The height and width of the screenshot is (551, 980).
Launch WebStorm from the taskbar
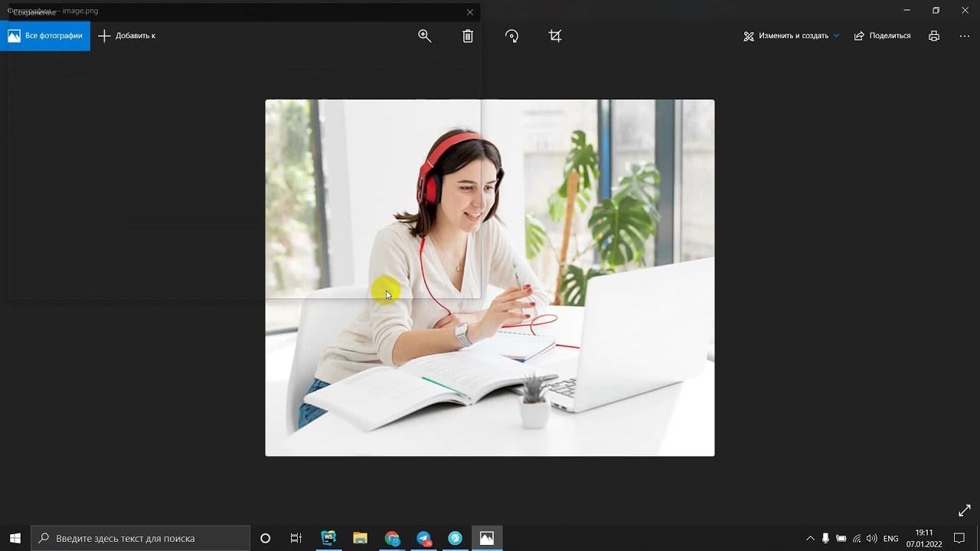tap(328, 538)
